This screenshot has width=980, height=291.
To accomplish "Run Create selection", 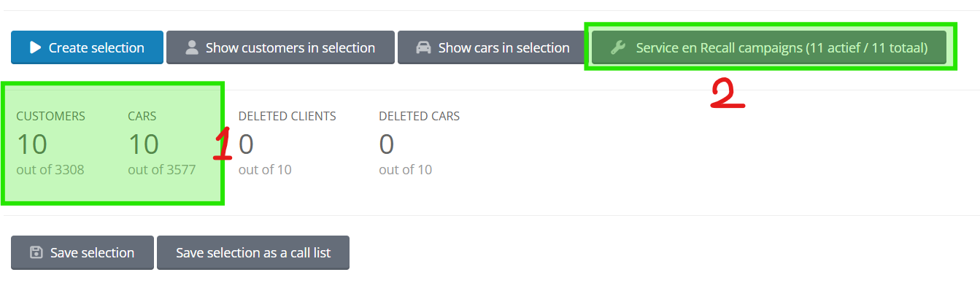I will [x=87, y=47].
